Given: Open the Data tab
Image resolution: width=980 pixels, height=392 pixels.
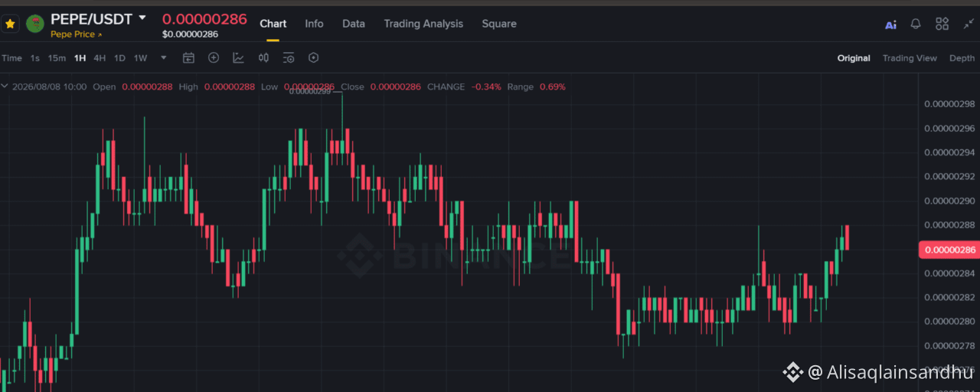Looking at the screenshot, I should pyautogui.click(x=354, y=24).
